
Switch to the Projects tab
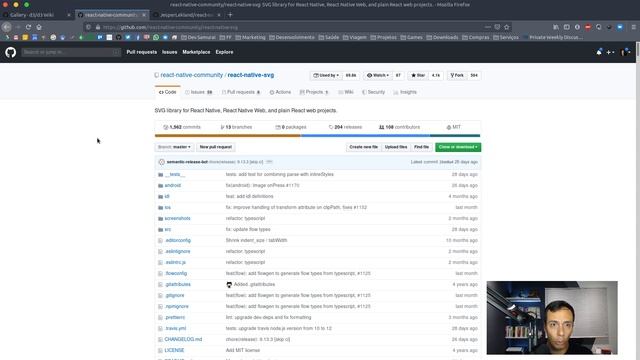click(x=314, y=92)
